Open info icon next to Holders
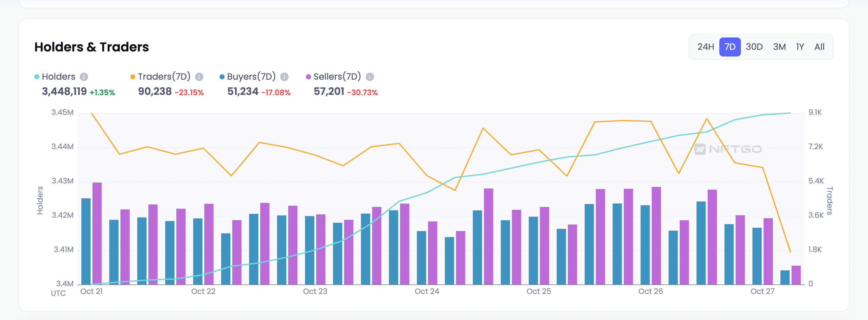868x320 pixels. coord(84,77)
